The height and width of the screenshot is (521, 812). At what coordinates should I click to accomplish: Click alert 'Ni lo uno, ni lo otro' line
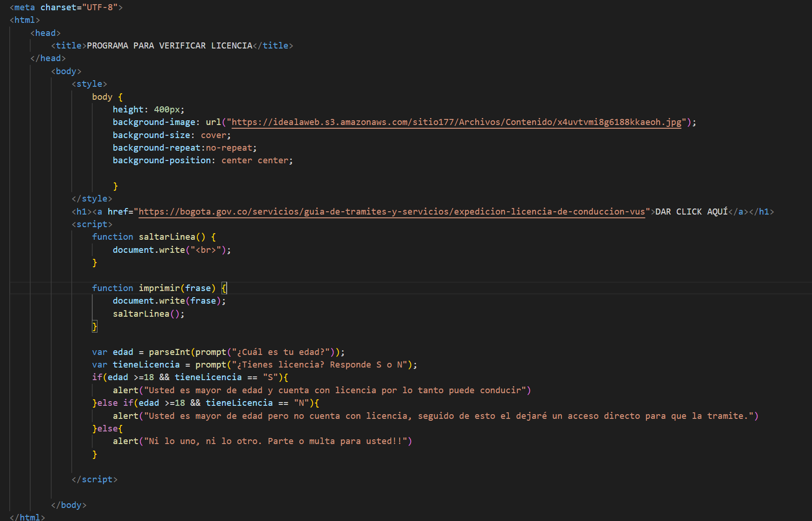[263, 441]
